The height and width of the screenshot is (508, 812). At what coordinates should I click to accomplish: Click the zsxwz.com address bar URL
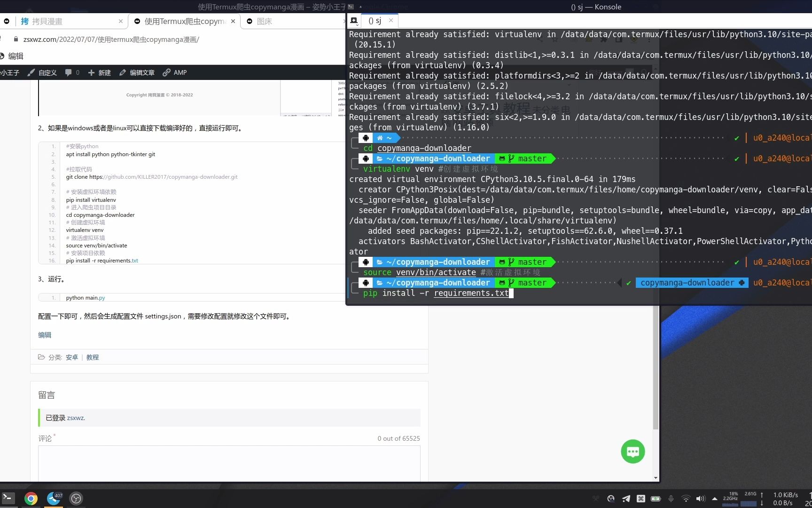point(111,40)
